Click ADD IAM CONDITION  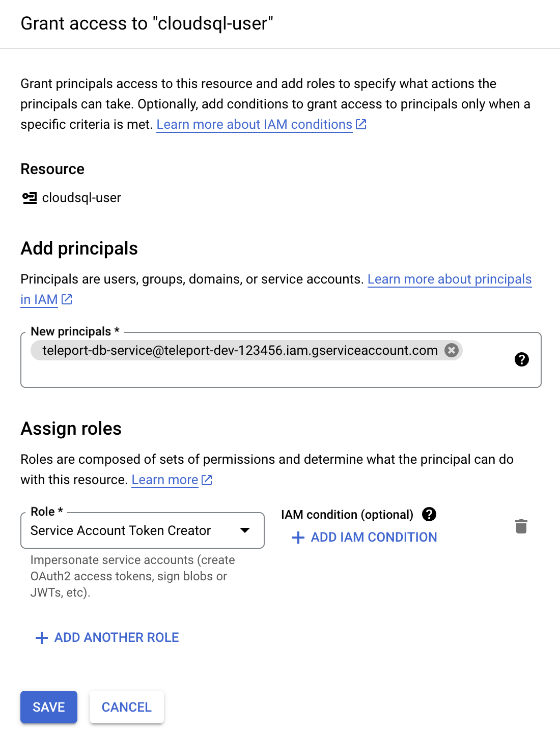pyautogui.click(x=373, y=537)
